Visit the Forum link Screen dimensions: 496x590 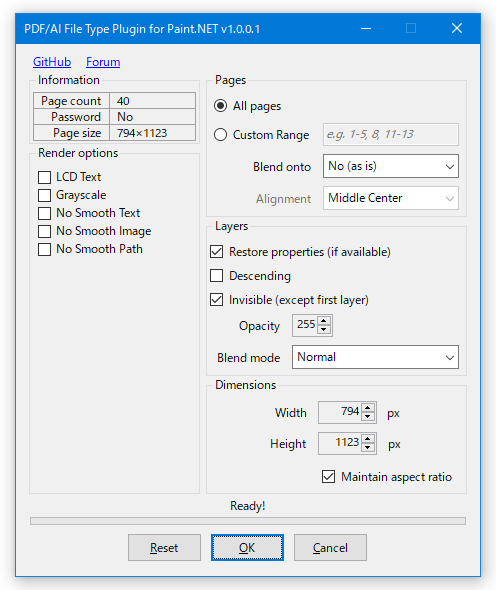[x=103, y=62]
